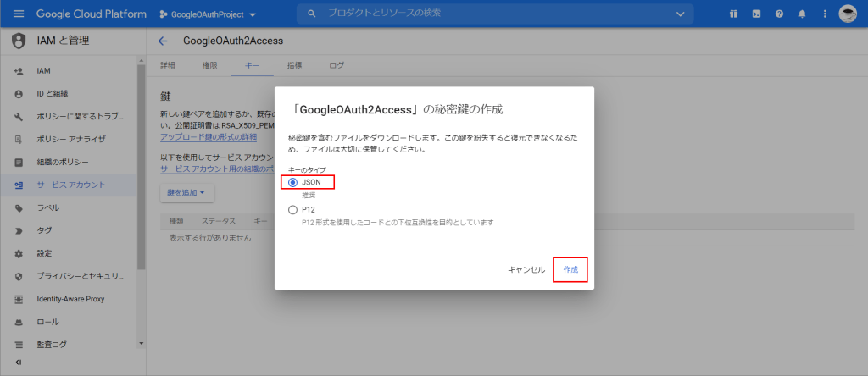868x376 pixels.
Task: Click the ラベル tag icon
Action: (x=19, y=208)
